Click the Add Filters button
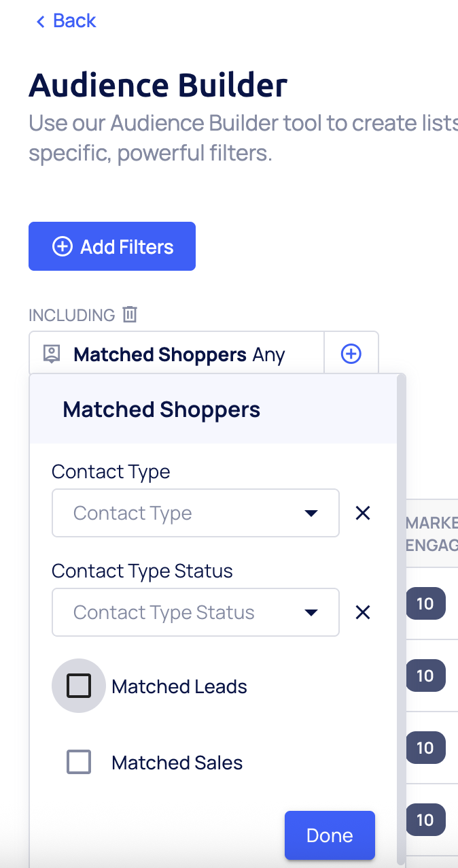458x868 pixels. pos(112,246)
